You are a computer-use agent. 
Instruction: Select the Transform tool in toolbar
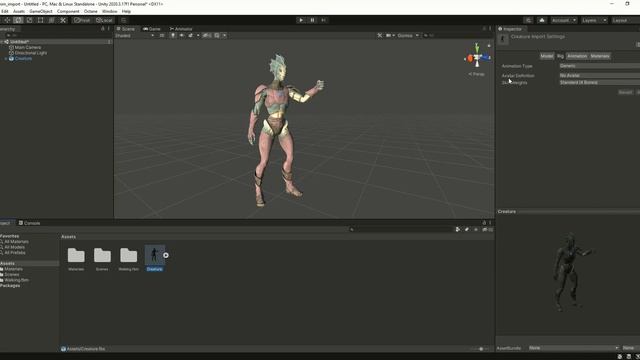[51, 20]
